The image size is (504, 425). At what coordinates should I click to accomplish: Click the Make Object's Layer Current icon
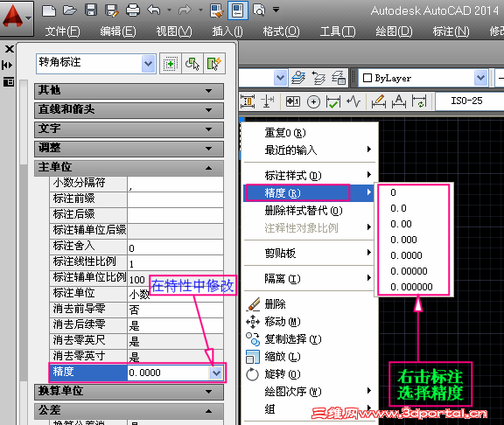coord(298,78)
